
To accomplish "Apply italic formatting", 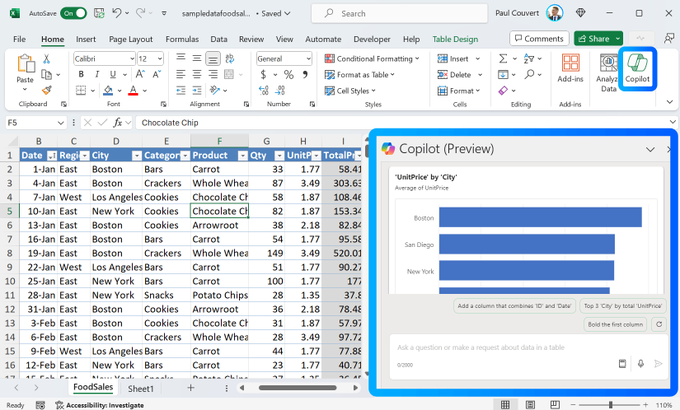I will [x=97, y=75].
